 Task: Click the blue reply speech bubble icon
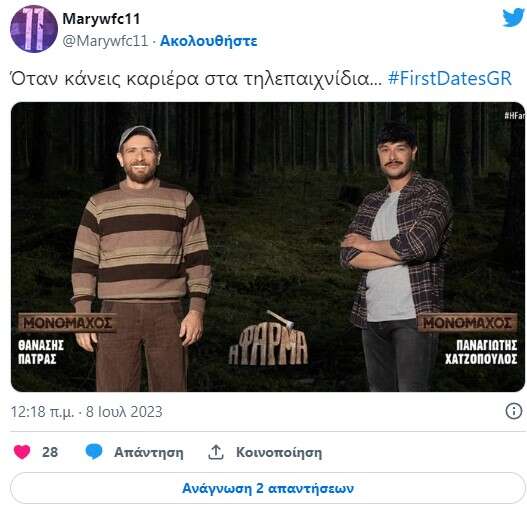94,451
